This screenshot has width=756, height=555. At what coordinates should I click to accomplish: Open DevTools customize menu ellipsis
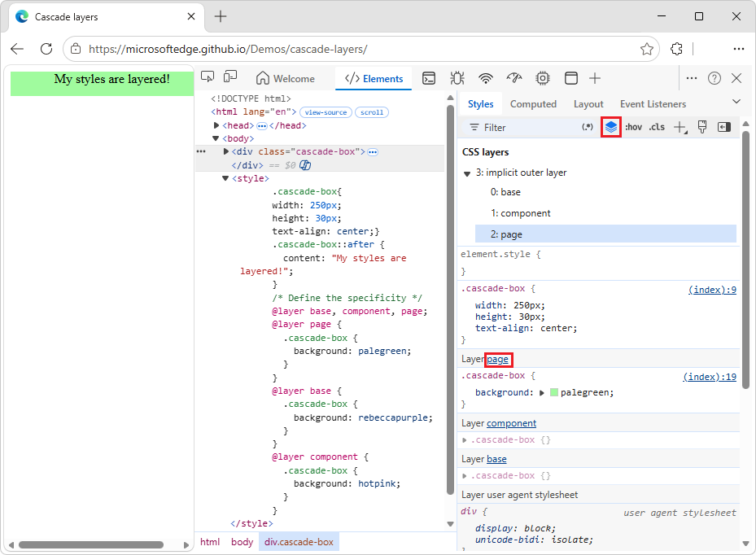tap(692, 78)
